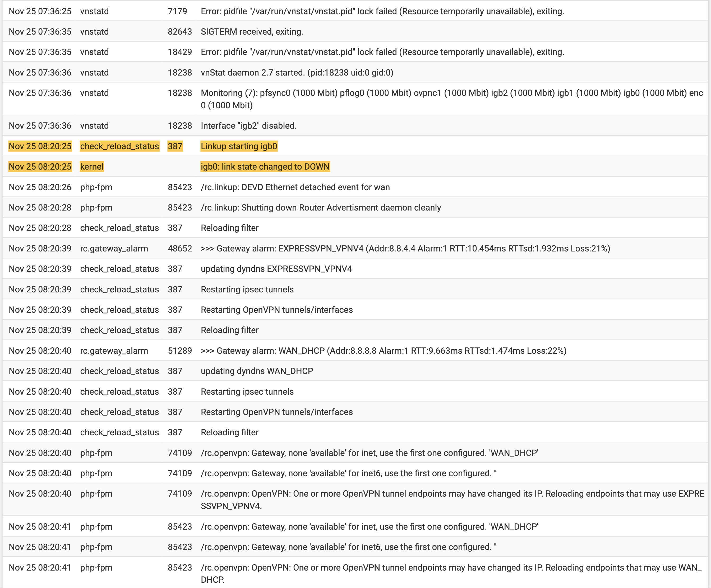Image resolution: width=711 pixels, height=588 pixels.
Task: Click the "Shutting down Router Advertisment daemon" message
Action: point(320,207)
